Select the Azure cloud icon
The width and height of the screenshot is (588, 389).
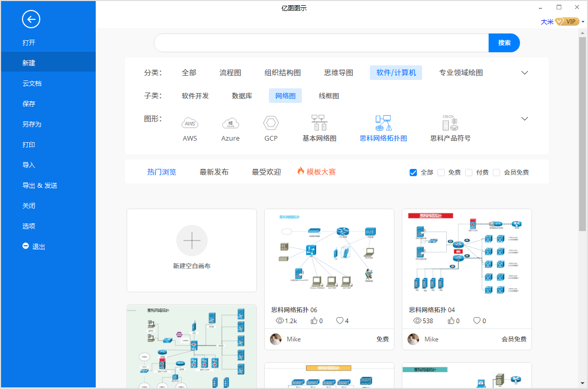click(230, 123)
